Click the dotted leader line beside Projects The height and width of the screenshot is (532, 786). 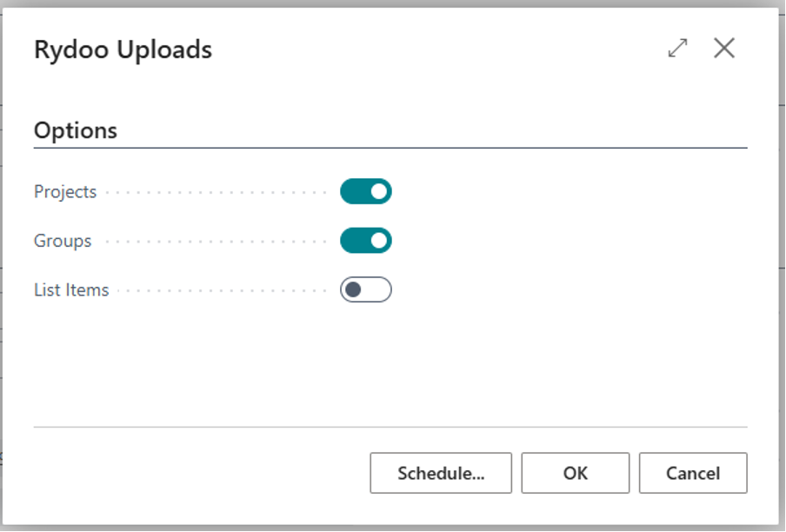[217, 192]
